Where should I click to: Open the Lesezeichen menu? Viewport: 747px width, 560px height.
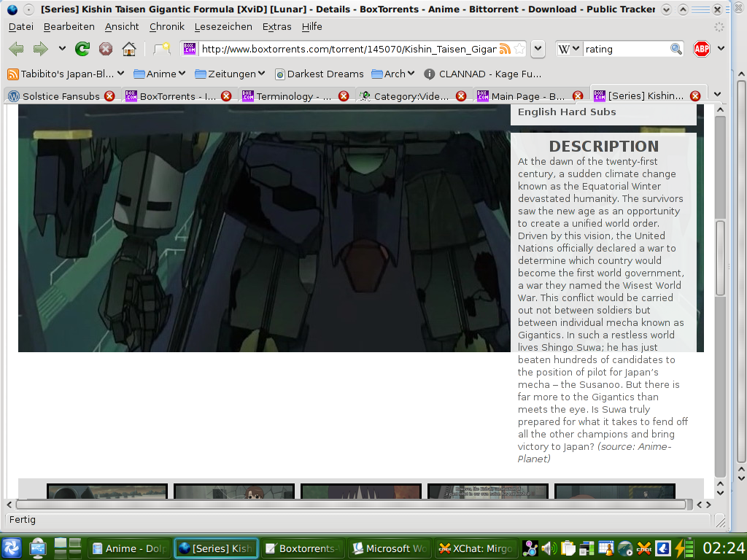click(x=223, y=26)
